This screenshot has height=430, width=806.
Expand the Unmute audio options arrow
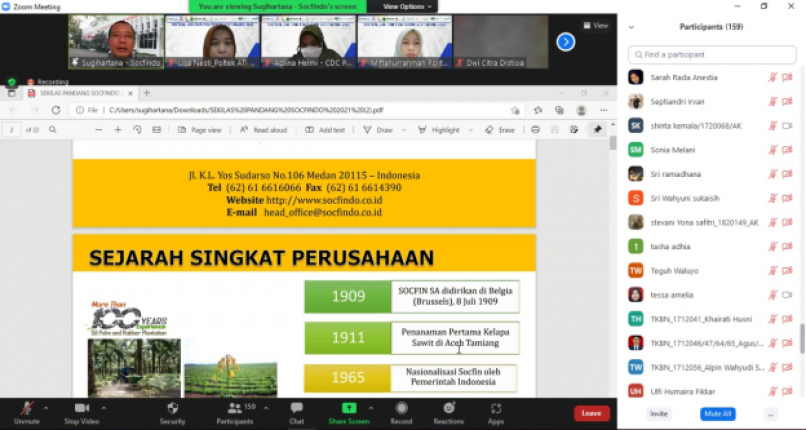pyautogui.click(x=46, y=408)
